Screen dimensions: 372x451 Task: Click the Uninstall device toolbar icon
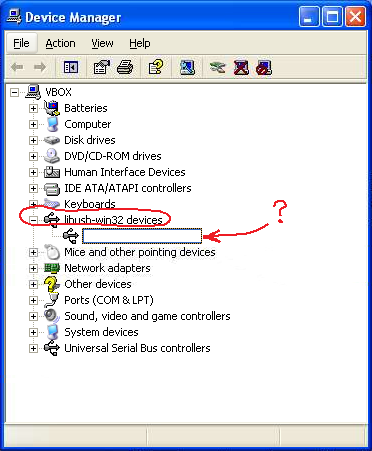click(241, 68)
